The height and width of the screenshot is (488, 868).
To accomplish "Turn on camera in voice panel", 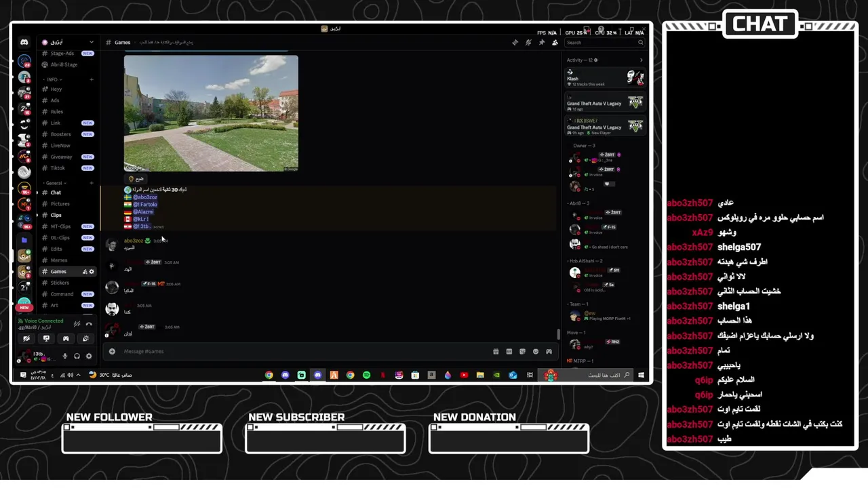I will pyautogui.click(x=26, y=338).
